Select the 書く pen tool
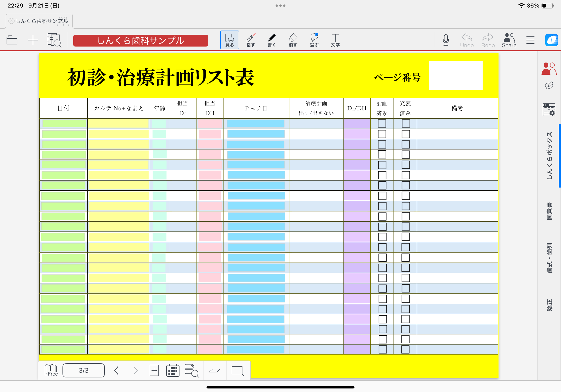The width and height of the screenshot is (561, 392). [x=272, y=40]
